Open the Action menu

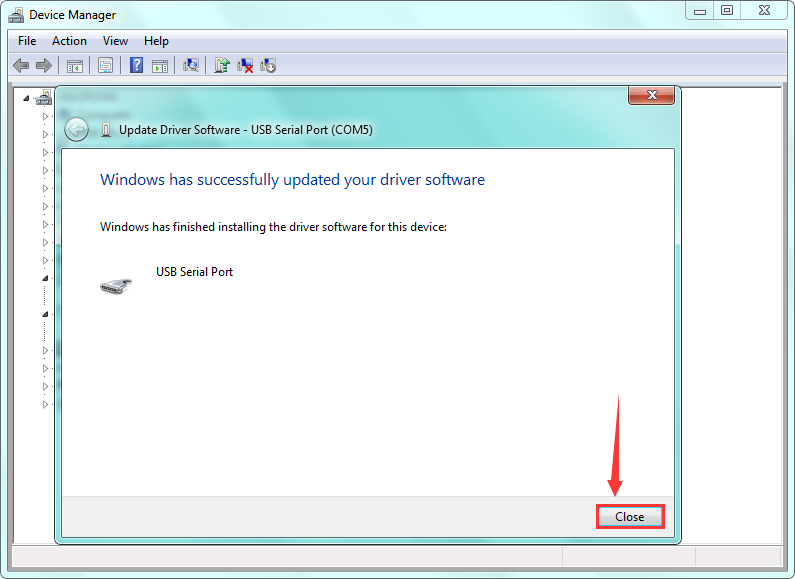tap(69, 41)
